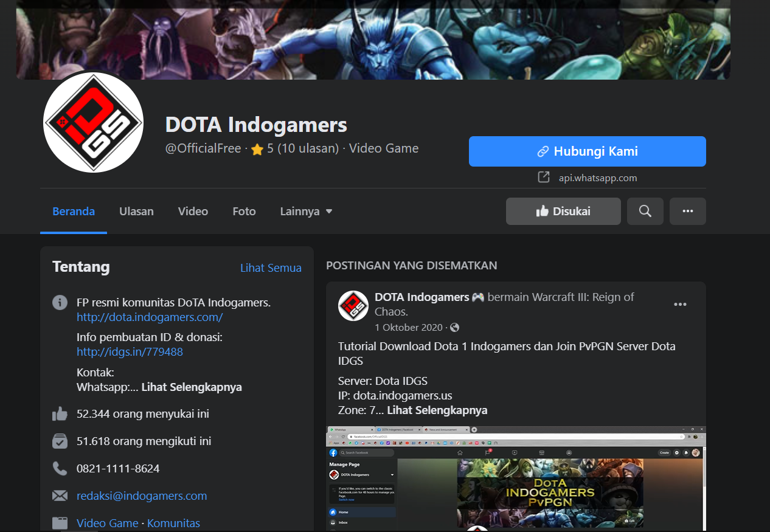Open the http://dota.indogamers.com/ link
Screen dimensions: 770x532
click(x=150, y=317)
